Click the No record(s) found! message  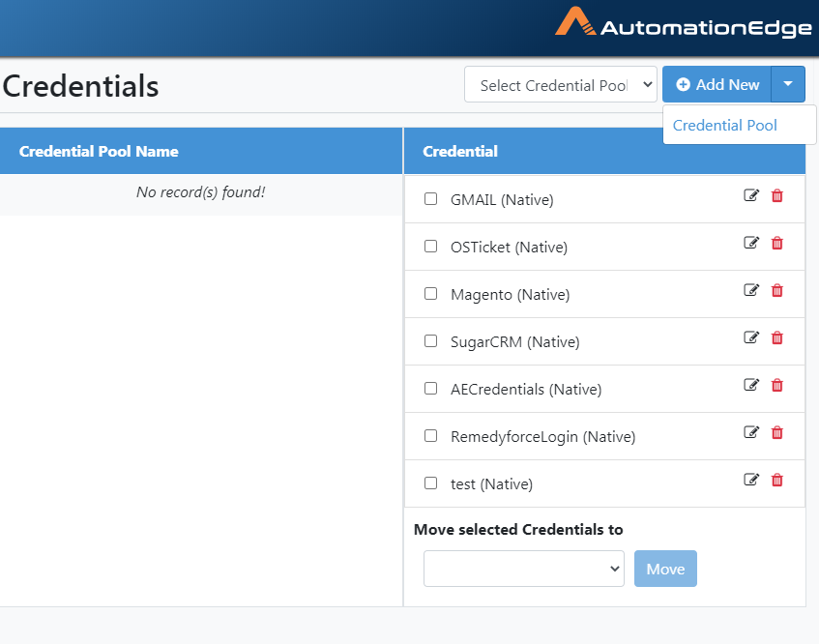point(200,192)
